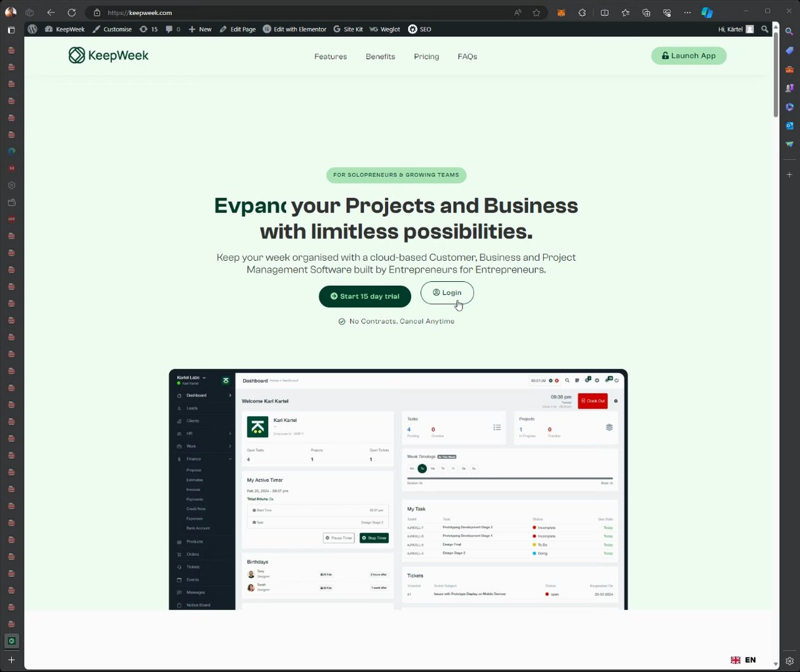Screen dimensions: 800x672
Task: Open sidebar settings gear at bottom right
Action: click(789, 661)
